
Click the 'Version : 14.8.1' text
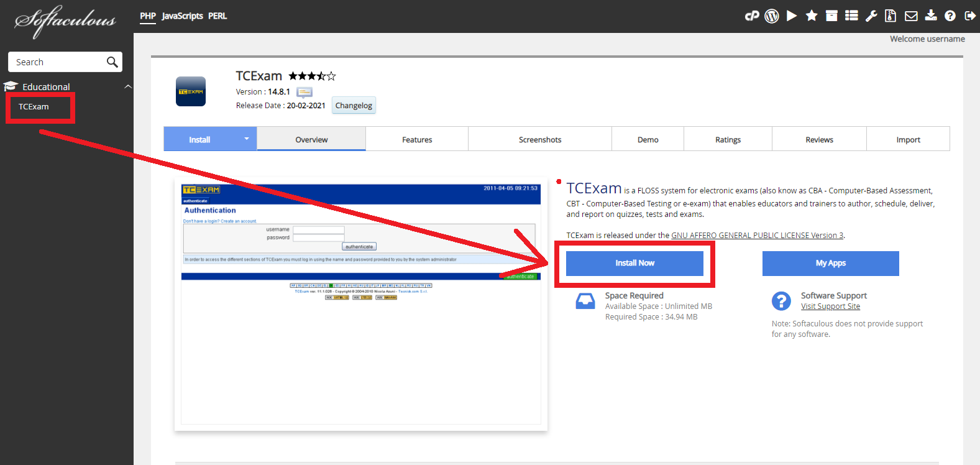pyautogui.click(x=263, y=91)
